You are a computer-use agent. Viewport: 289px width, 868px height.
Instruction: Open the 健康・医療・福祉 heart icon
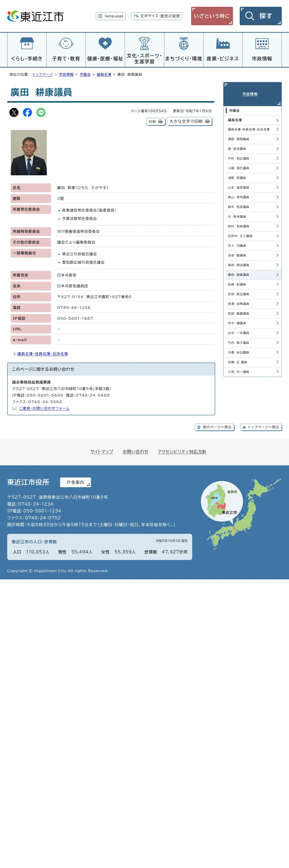pos(105,43)
